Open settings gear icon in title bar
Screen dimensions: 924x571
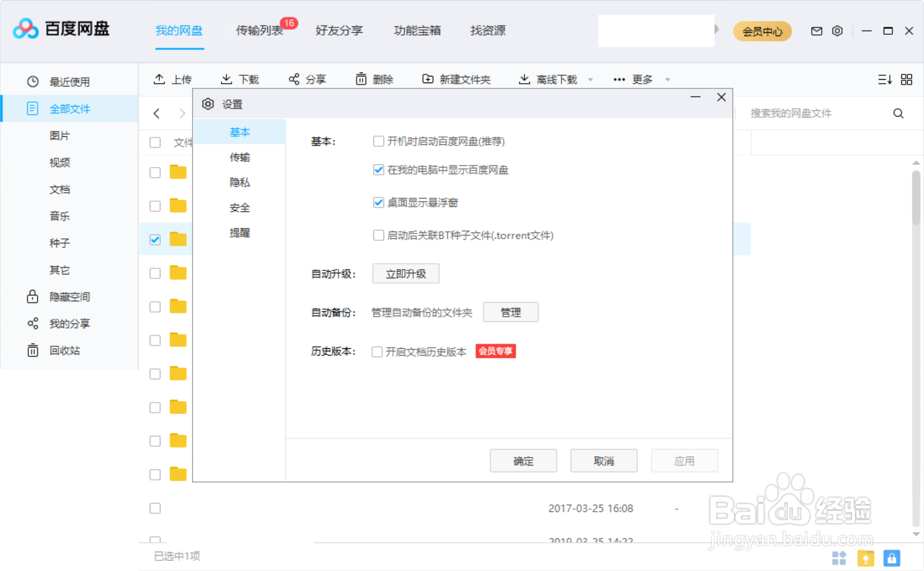(x=837, y=31)
